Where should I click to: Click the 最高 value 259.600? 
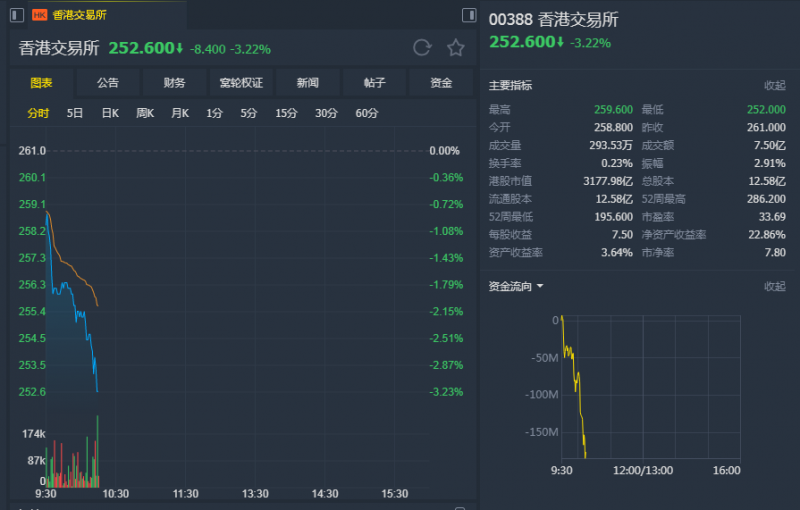coord(613,110)
